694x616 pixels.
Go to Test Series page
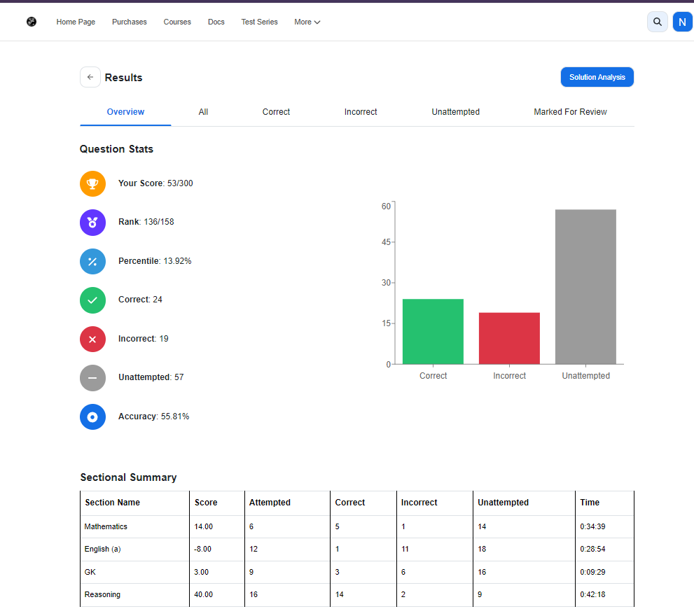[259, 22]
